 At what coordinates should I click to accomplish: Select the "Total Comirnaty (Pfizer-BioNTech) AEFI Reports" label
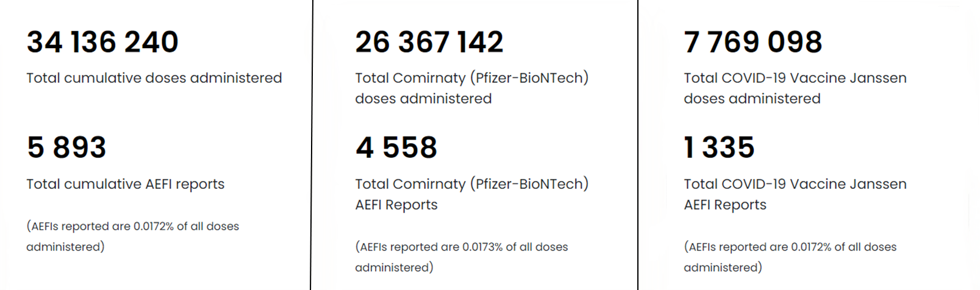(471, 194)
